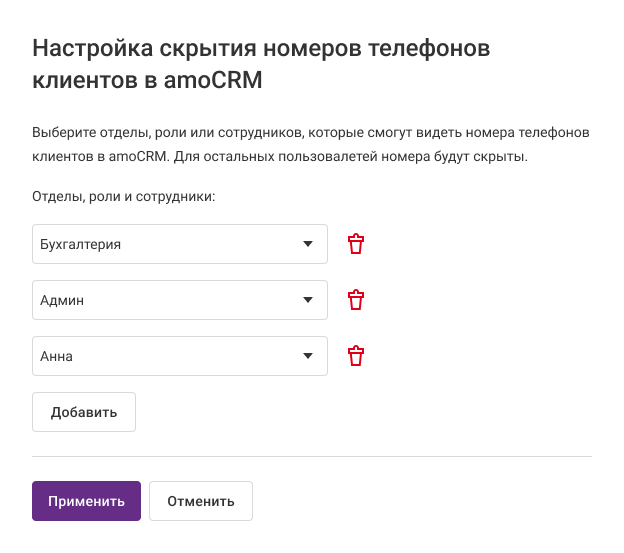Click the Админ selection field text

[61, 300]
